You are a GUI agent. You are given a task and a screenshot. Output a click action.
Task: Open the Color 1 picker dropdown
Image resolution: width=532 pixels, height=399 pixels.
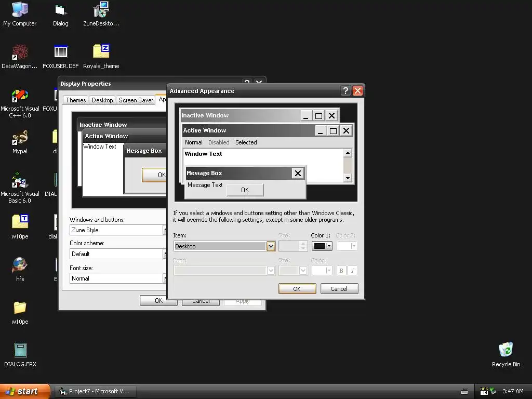322,246
